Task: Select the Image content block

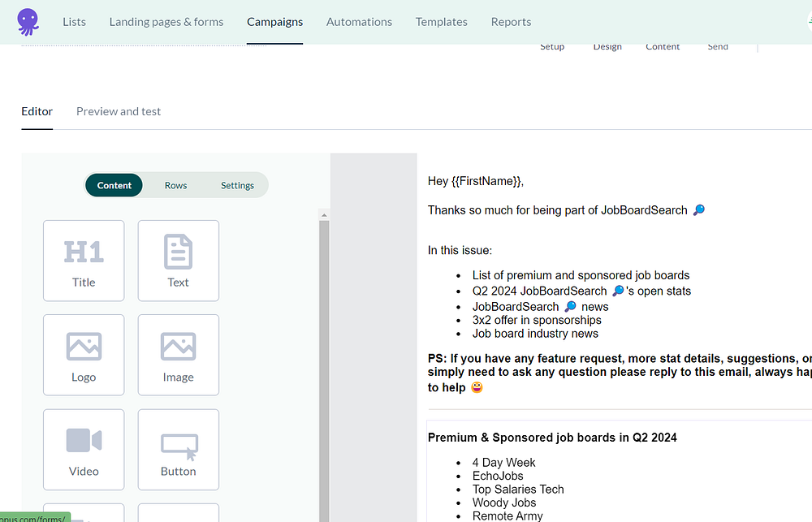Action: pos(178,355)
